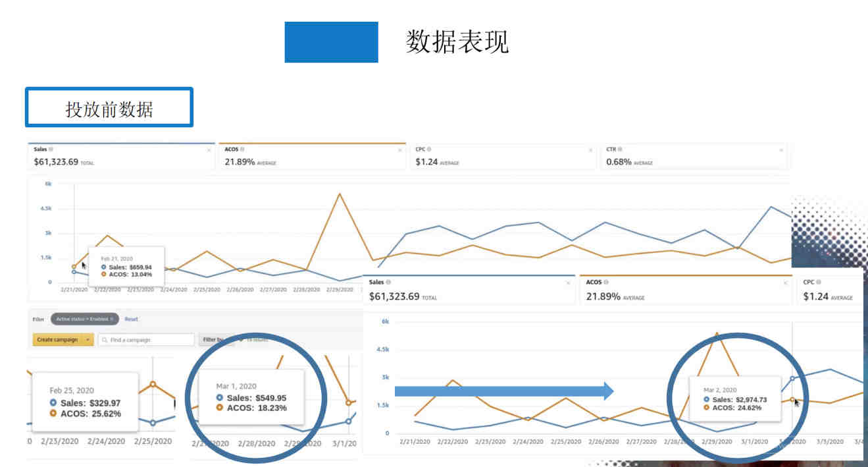Screen dimensions: 868x467
Task: Click the 3/1/2020 Sales point in zoomed crop
Action: coord(348,422)
